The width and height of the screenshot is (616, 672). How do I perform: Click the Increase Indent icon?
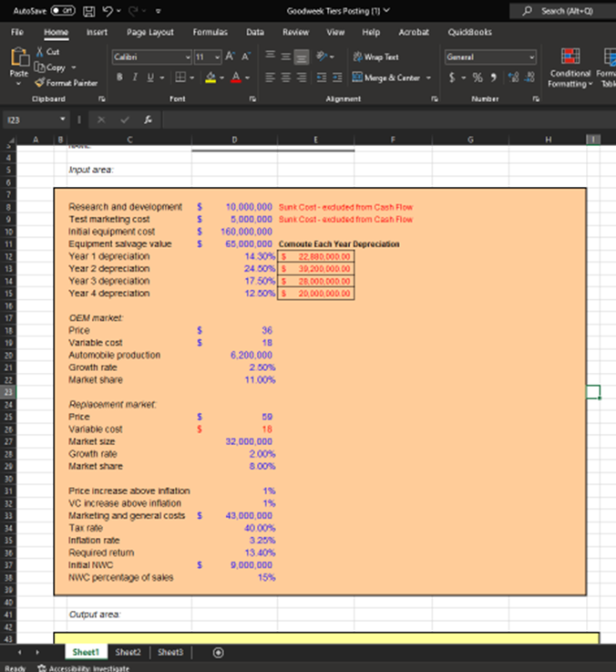pyautogui.click(x=337, y=78)
